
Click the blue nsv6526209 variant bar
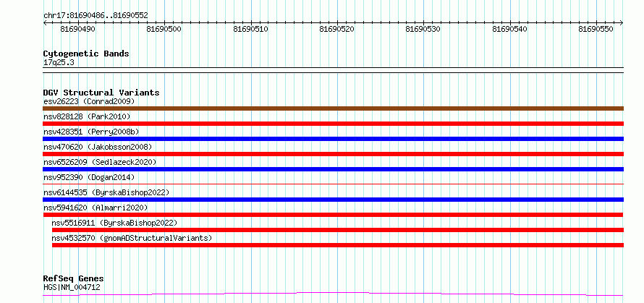tap(333, 169)
